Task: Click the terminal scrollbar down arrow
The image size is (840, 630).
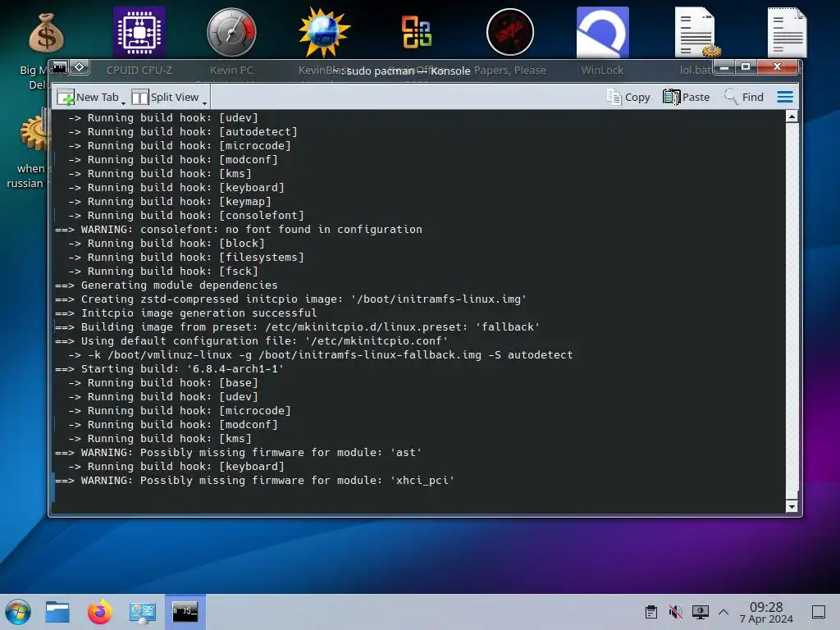Action: click(792, 506)
